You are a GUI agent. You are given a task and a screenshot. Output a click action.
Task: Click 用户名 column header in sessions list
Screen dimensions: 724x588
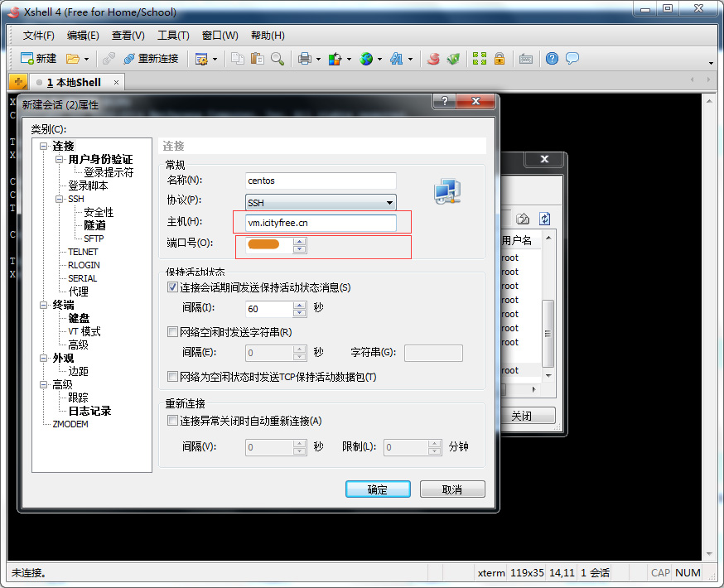(521, 240)
